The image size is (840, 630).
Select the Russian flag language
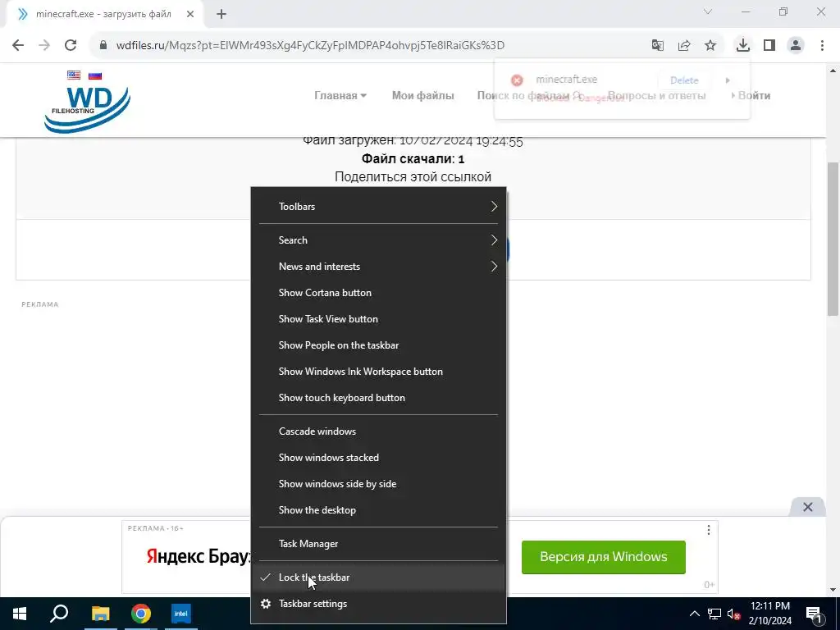[x=95, y=75]
